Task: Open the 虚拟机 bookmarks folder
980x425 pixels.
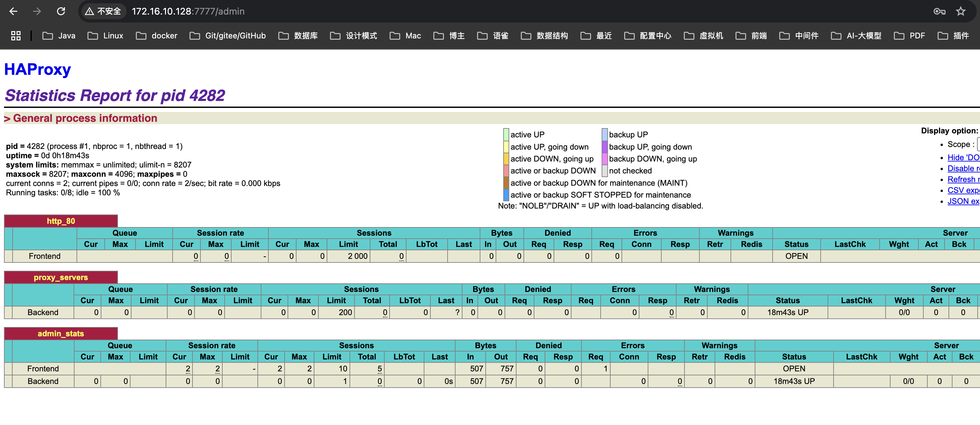Action: point(703,36)
